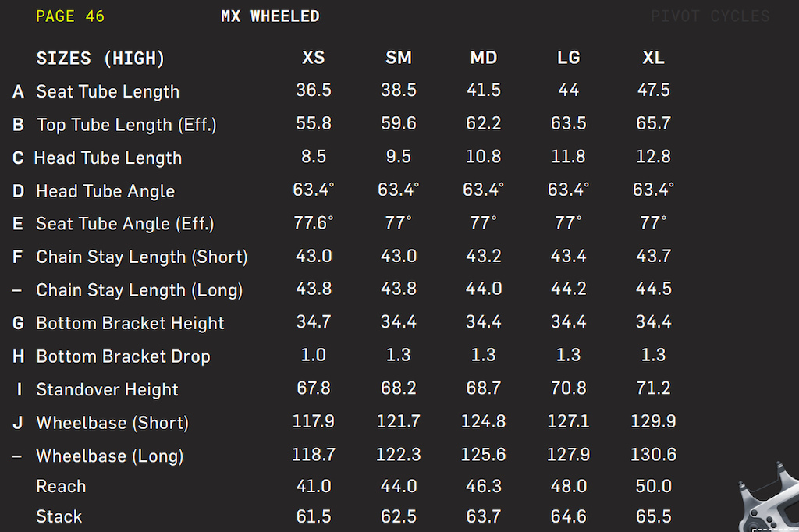Select the XS column header

[x=314, y=58]
